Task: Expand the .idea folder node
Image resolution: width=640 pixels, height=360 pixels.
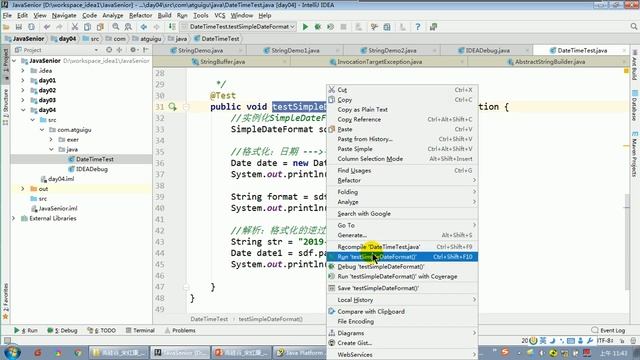Action: click(23, 71)
